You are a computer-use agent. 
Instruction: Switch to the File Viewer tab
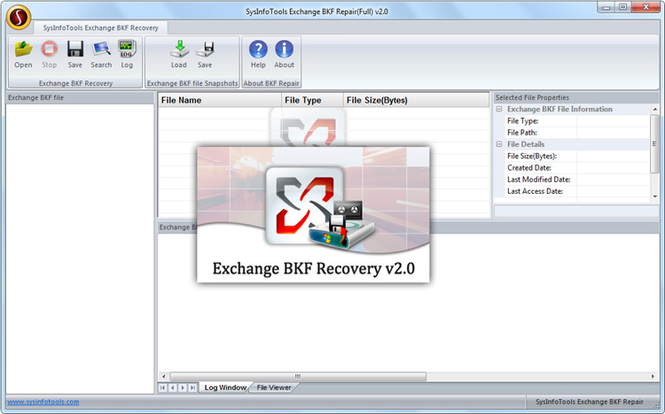[x=274, y=387]
